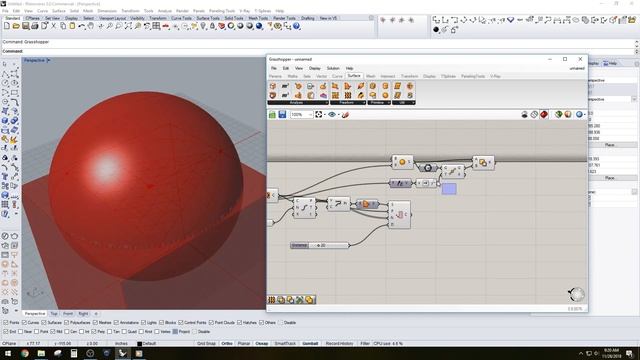The image size is (640, 360).
Task: Open the Rhino Curve menu
Action: pyautogui.click(x=42, y=11)
